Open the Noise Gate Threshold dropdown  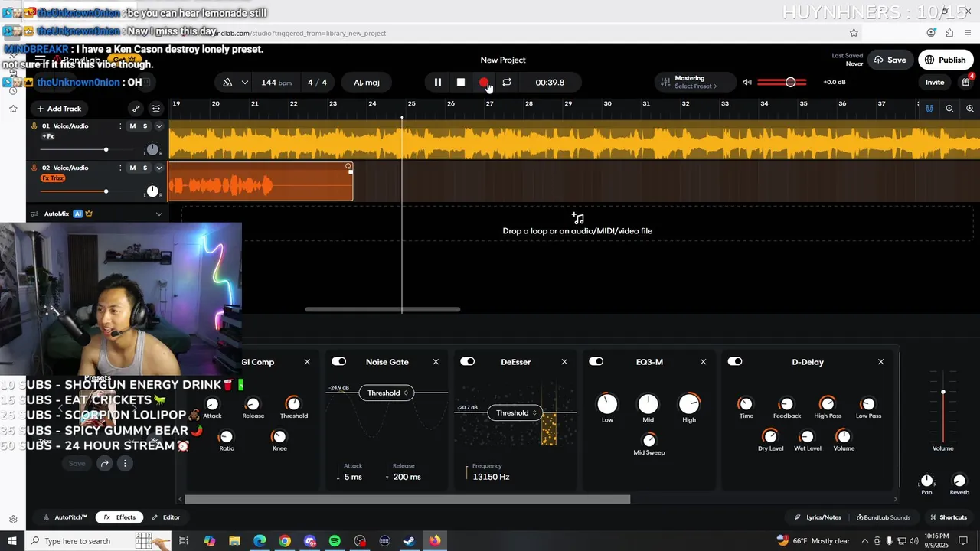point(387,393)
